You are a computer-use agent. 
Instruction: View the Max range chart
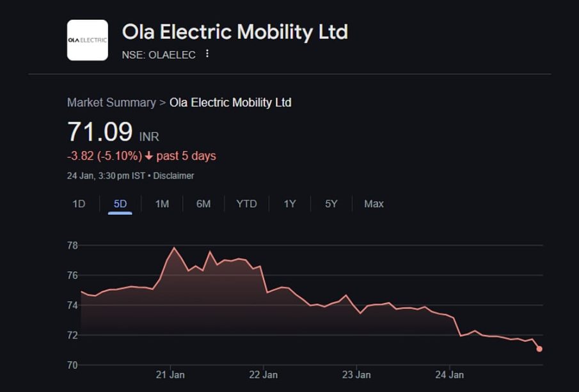click(x=374, y=204)
